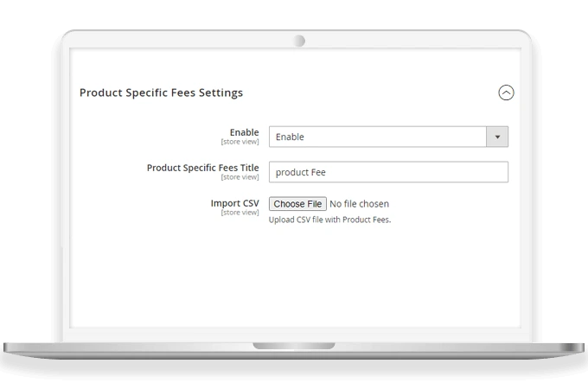588x389 pixels.
Task: Click the laptop webcam at the top
Action: click(299, 41)
